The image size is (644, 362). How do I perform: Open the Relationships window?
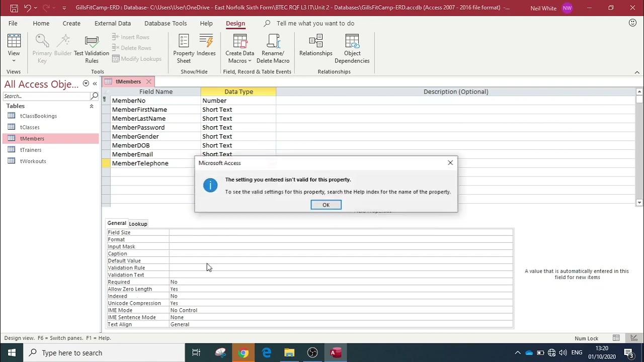316,46
